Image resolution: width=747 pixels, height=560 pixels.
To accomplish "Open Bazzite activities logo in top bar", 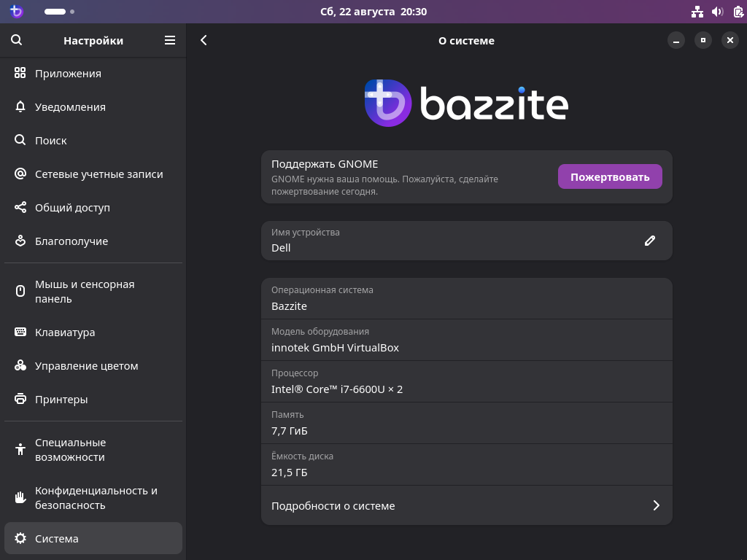I will pos(16,12).
